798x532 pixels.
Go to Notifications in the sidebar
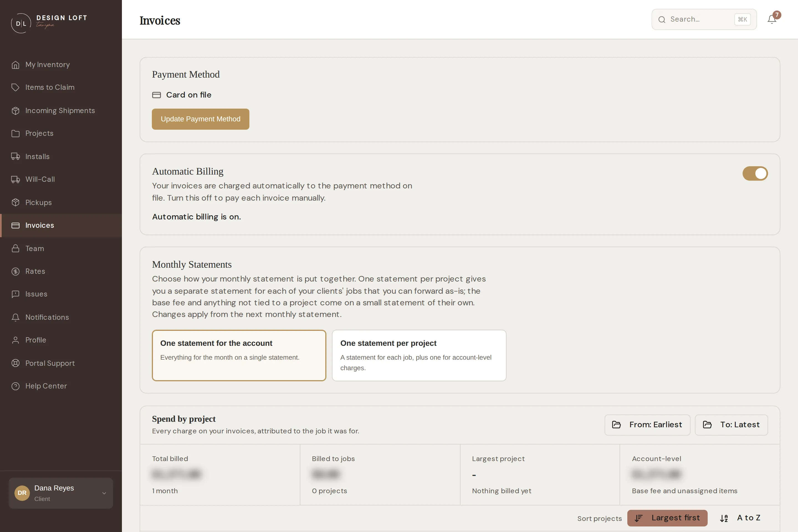(61, 317)
